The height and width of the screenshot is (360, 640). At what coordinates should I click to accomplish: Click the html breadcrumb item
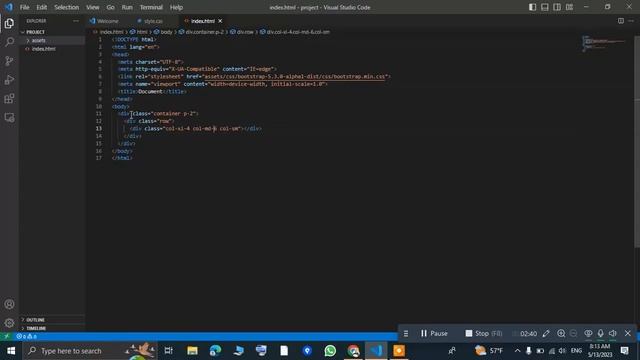(139, 32)
